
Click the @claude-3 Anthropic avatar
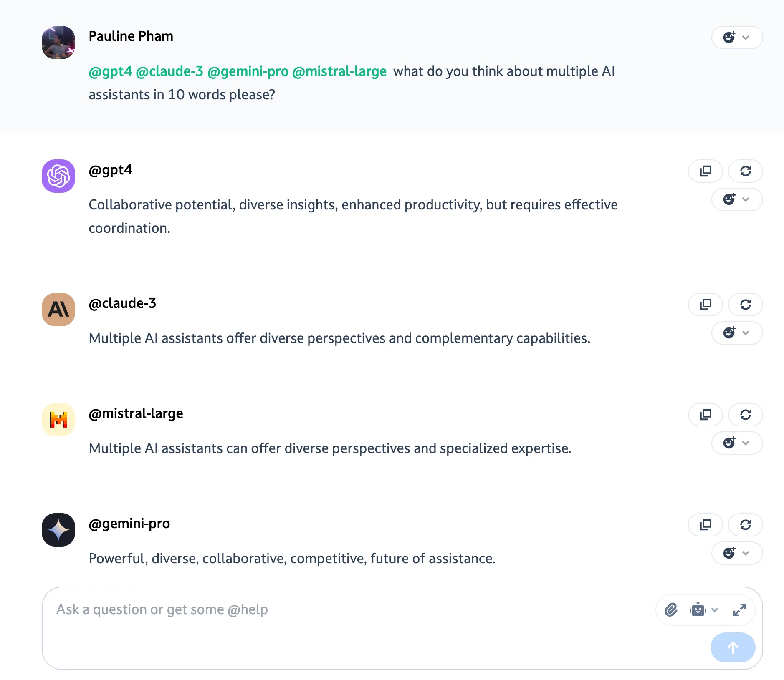click(x=58, y=310)
